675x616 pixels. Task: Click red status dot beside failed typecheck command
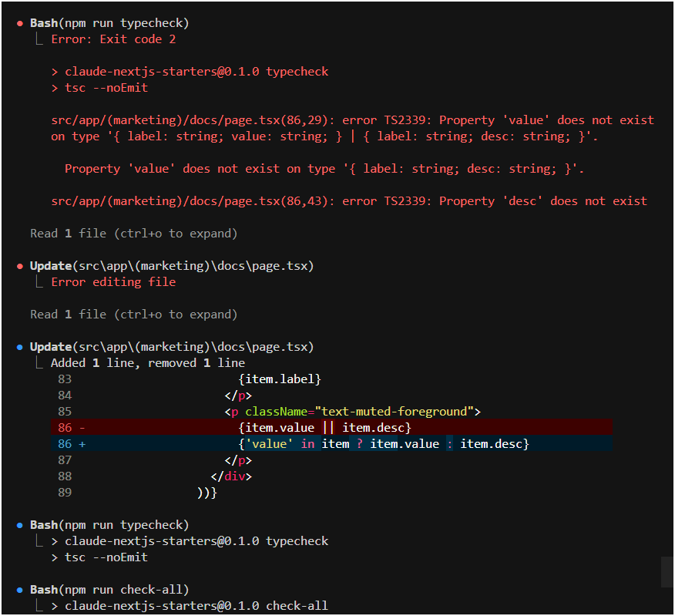click(18, 23)
